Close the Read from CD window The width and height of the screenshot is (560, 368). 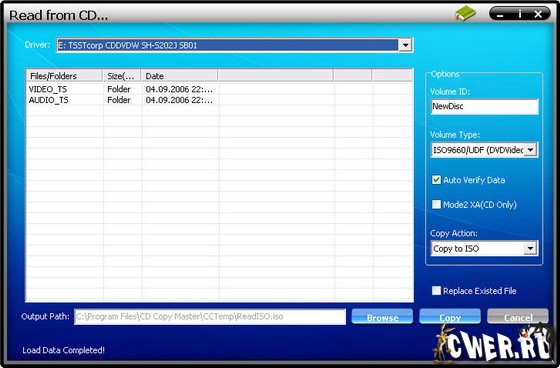pos(538,14)
